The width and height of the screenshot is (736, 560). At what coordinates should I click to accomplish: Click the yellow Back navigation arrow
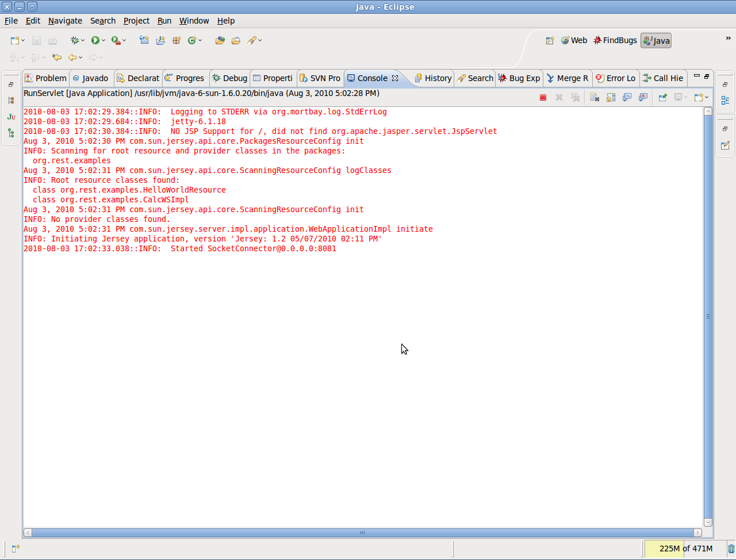[x=72, y=57]
